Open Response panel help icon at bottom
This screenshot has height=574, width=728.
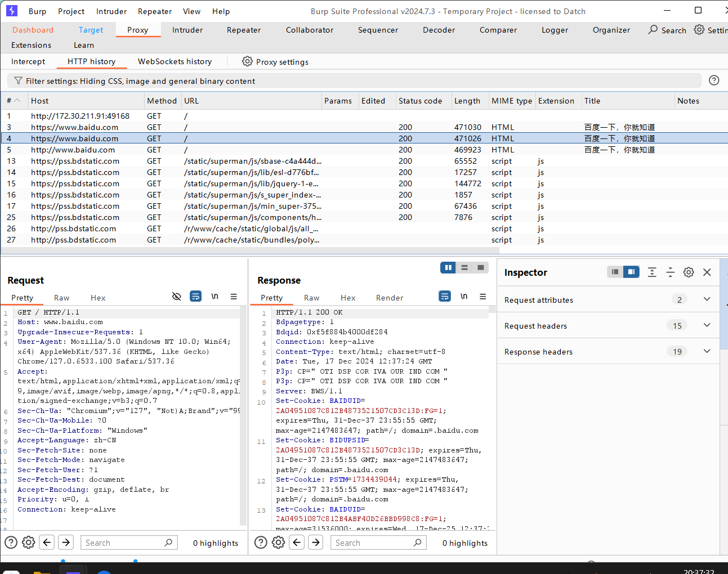click(261, 542)
